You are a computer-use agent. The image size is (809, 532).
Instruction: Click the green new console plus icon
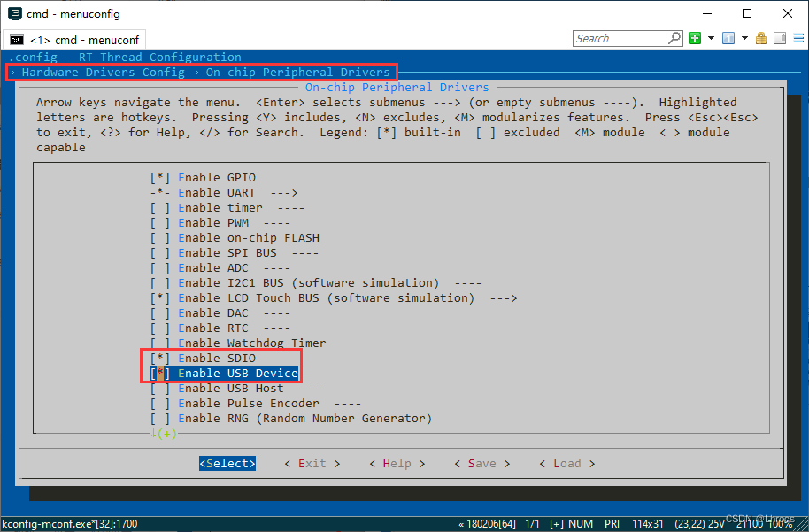[695, 38]
